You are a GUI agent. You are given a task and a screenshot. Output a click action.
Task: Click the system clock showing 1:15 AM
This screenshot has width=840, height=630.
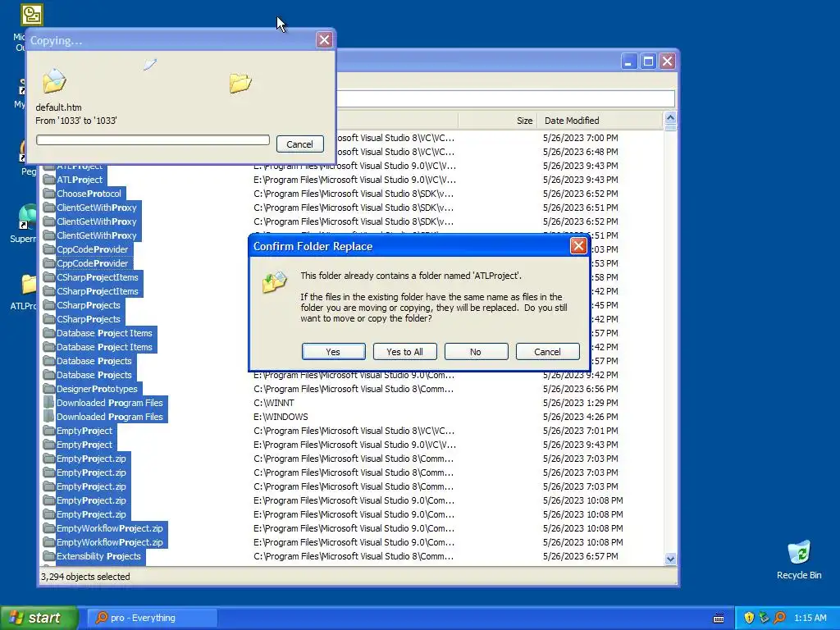(x=810, y=618)
